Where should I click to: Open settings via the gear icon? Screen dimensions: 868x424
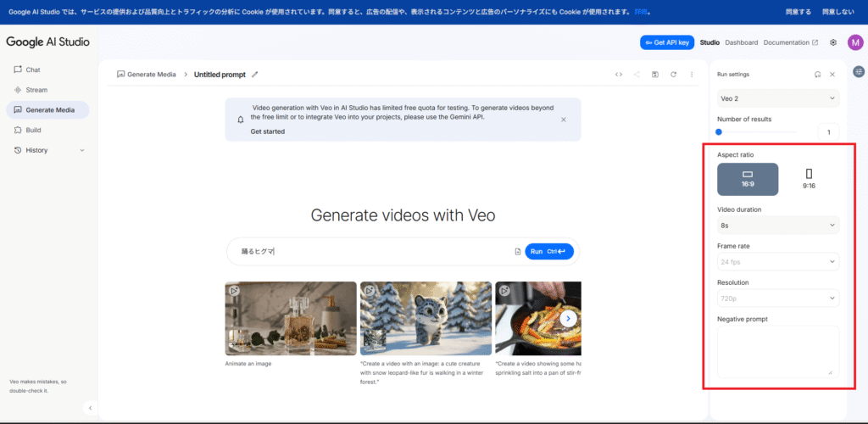(833, 42)
